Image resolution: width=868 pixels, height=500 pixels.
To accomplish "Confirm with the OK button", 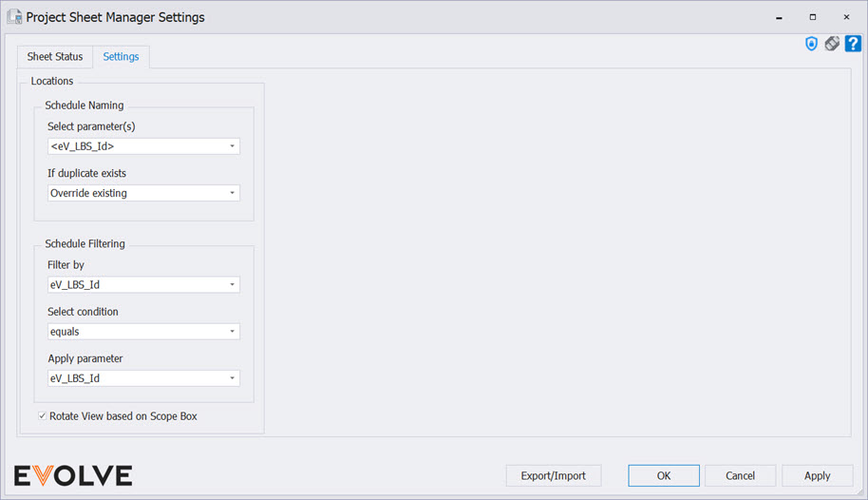I will pos(663,475).
